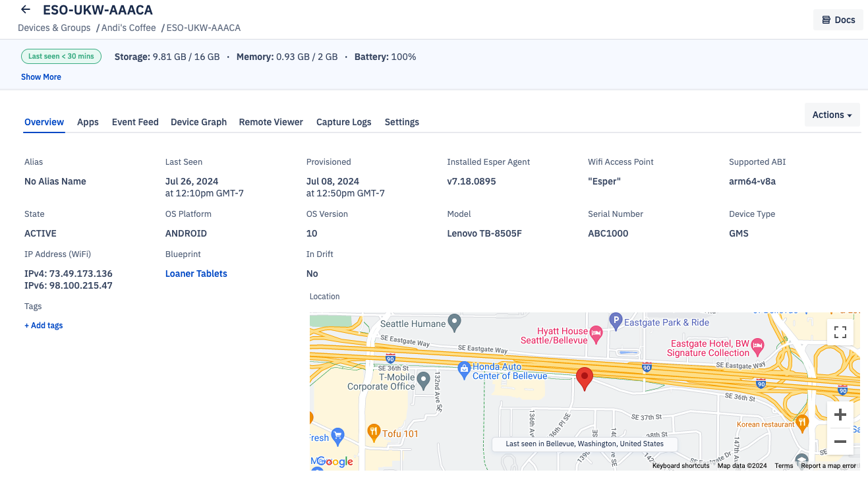Select the Hyatt House hotel marker

pos(596,333)
